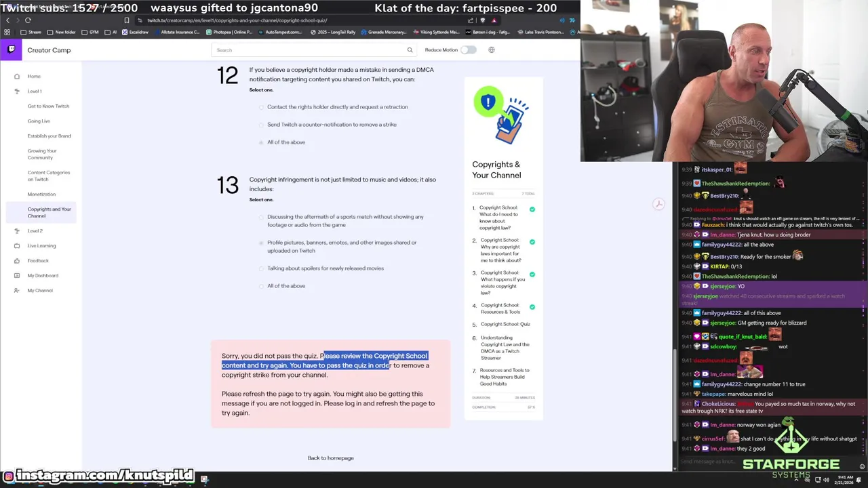Open the apps grid in bookmarks bar
The image size is (868, 488).
click(x=7, y=32)
